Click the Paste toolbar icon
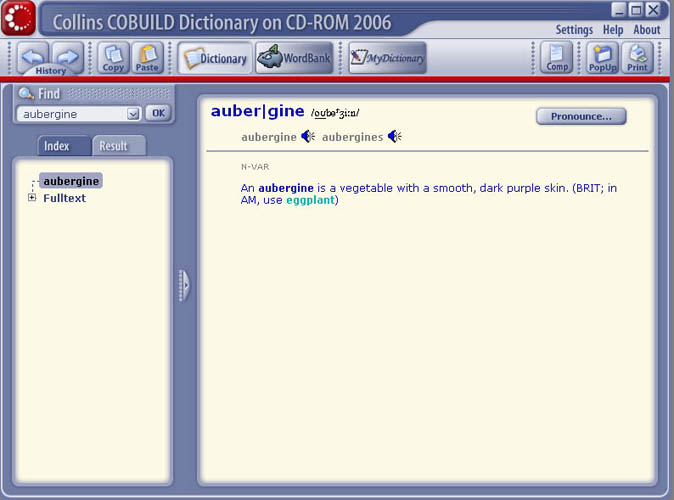The width and height of the screenshot is (674, 500). point(147,58)
